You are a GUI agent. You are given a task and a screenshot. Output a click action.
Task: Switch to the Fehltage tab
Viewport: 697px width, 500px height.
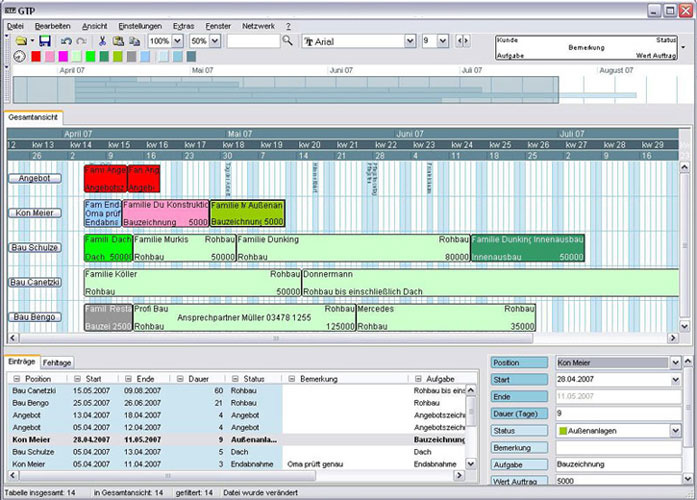click(57, 362)
